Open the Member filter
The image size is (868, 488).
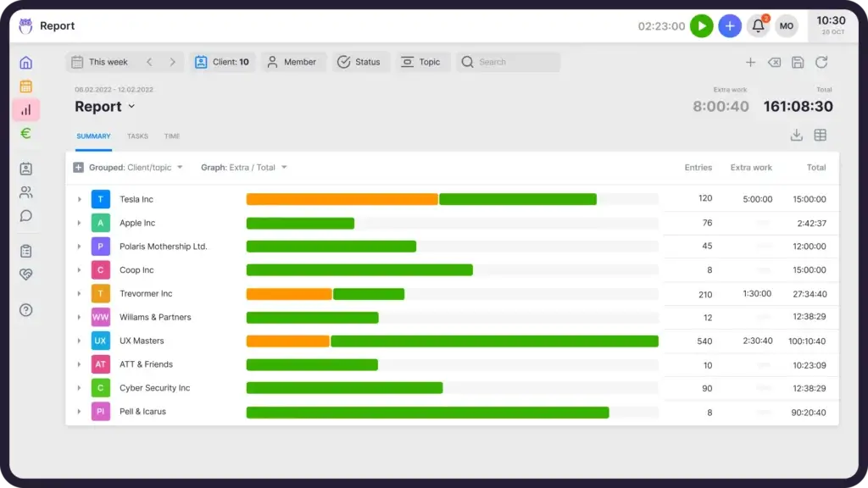(292, 62)
